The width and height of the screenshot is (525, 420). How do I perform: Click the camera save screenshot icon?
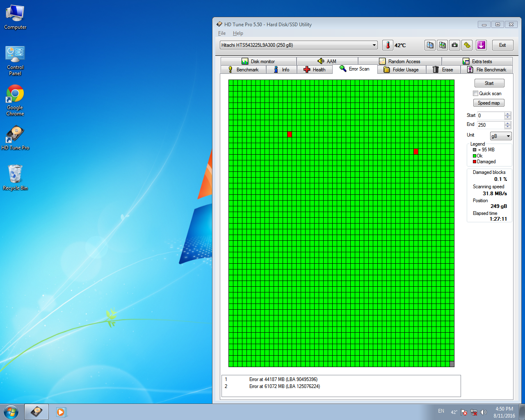454,45
